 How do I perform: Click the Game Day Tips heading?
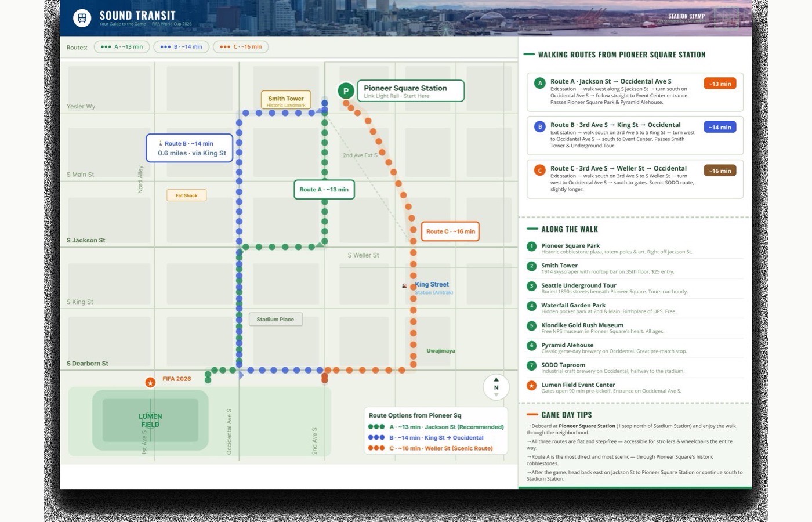(x=567, y=415)
